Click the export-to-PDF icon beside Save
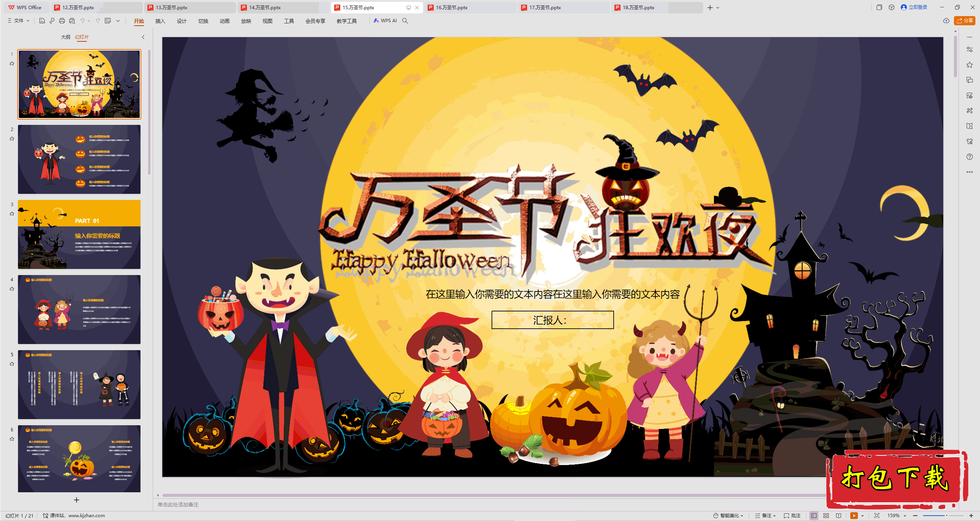The image size is (980, 521). (x=52, y=21)
